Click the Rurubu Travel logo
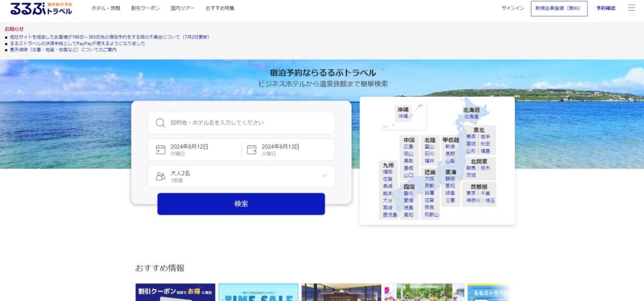This screenshot has height=301, width=644. tap(41, 8)
